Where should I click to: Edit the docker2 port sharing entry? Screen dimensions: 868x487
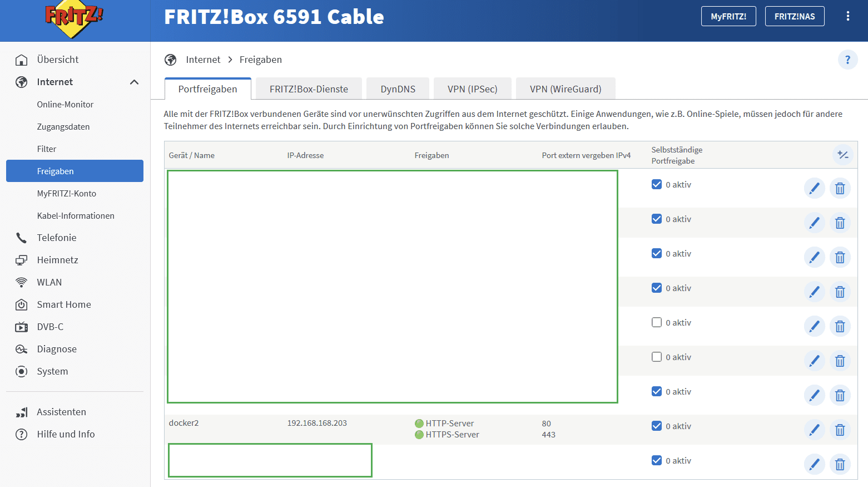[814, 430]
